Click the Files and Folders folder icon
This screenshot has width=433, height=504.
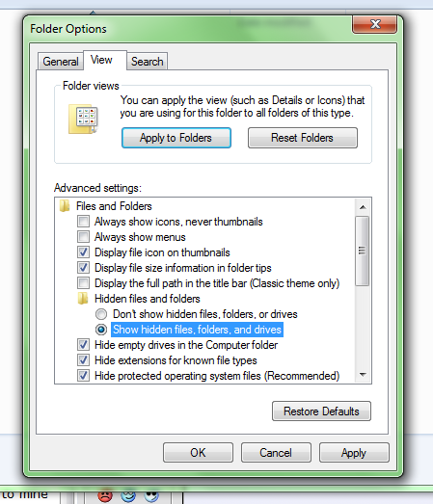(x=65, y=206)
